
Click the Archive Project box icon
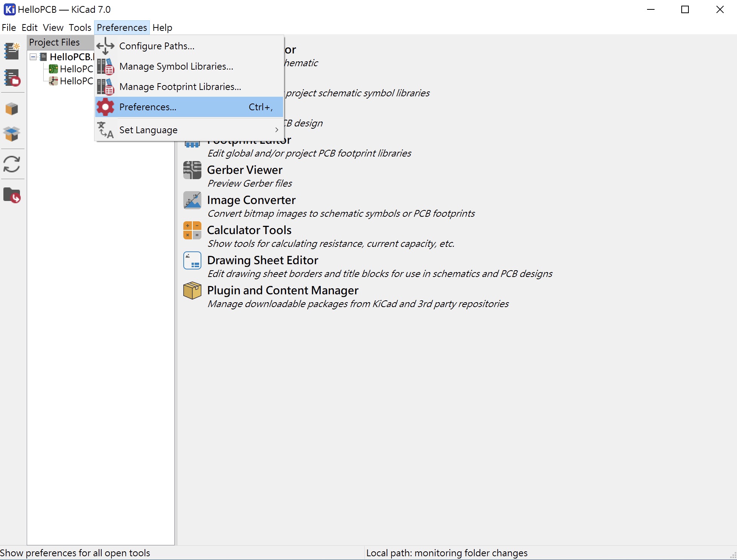12,109
